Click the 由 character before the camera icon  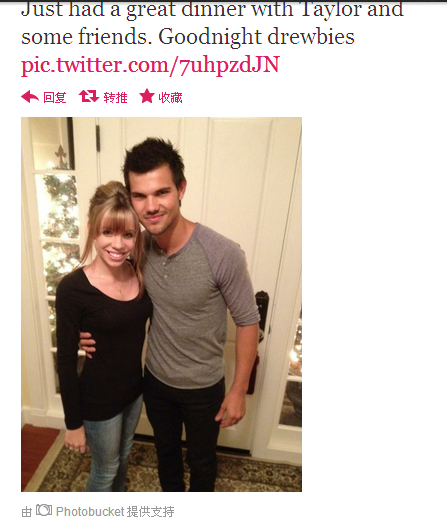(27, 512)
